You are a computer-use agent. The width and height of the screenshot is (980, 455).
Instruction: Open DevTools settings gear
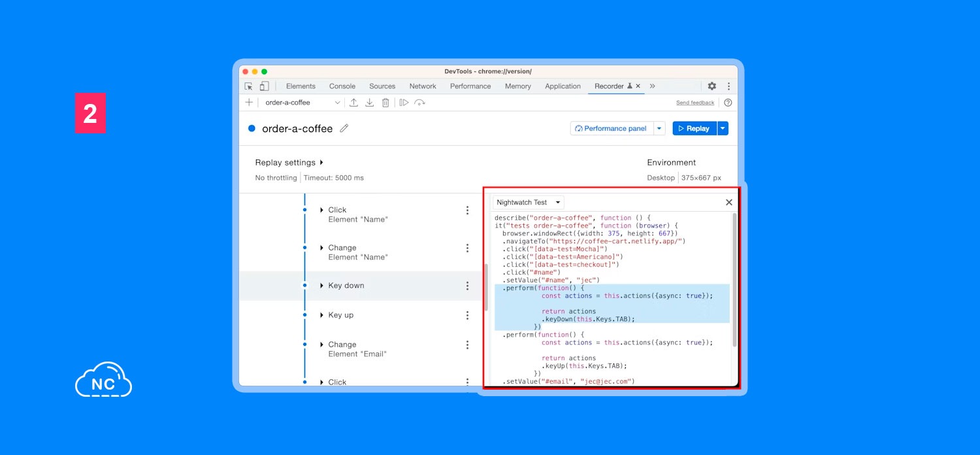coord(712,86)
